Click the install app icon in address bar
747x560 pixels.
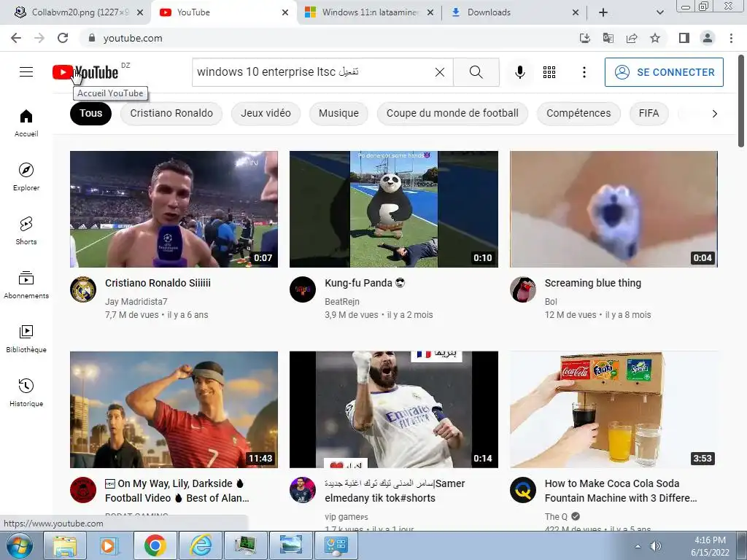[x=584, y=38]
